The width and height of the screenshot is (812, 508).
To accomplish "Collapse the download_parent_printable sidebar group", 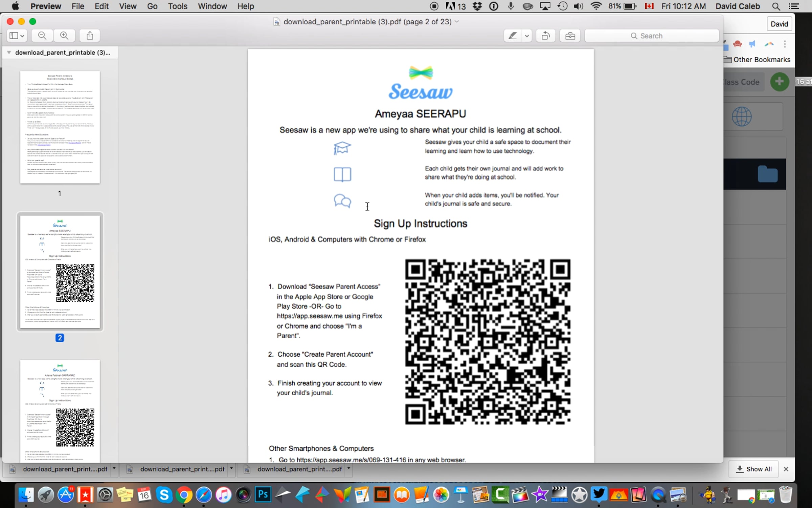I will [x=9, y=52].
